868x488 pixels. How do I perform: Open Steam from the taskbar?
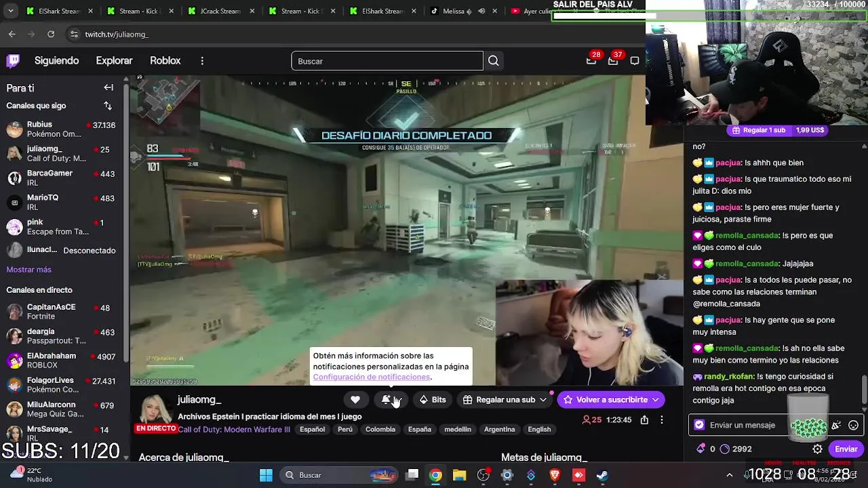(x=602, y=475)
